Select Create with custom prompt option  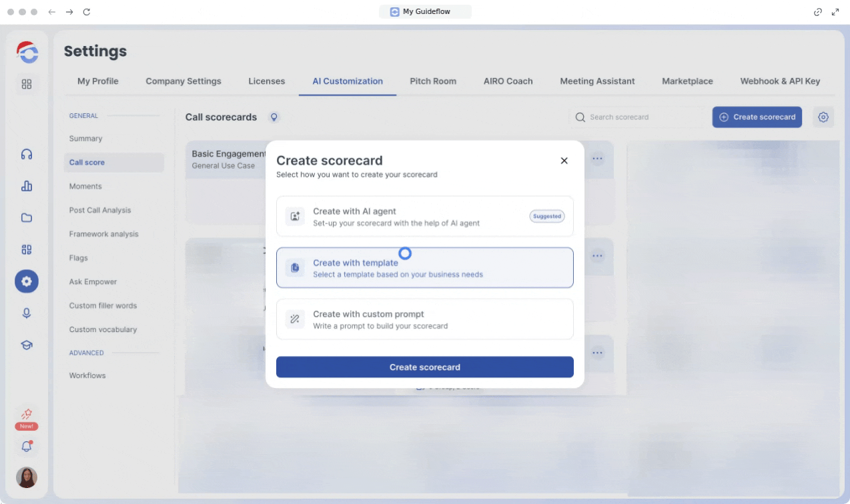[x=424, y=319]
